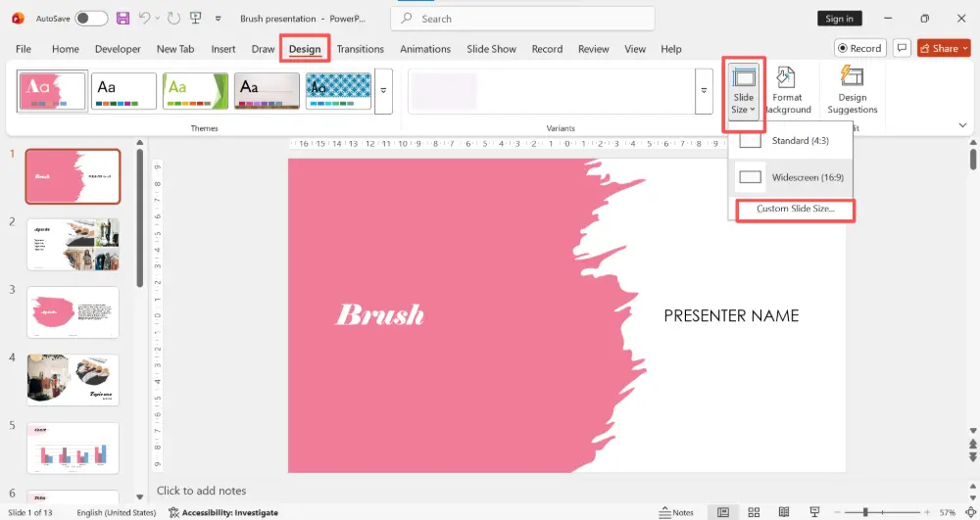Open the View tab
980x520 pixels.
635,49
